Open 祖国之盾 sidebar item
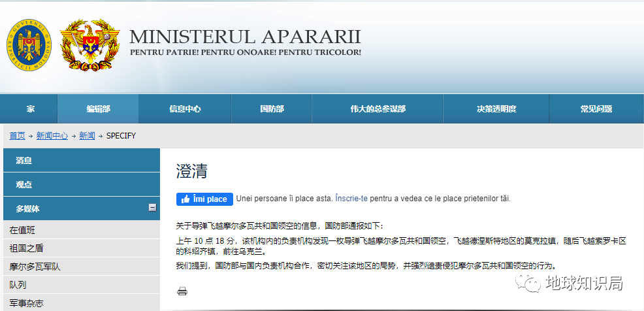644x311 pixels. tap(82, 248)
